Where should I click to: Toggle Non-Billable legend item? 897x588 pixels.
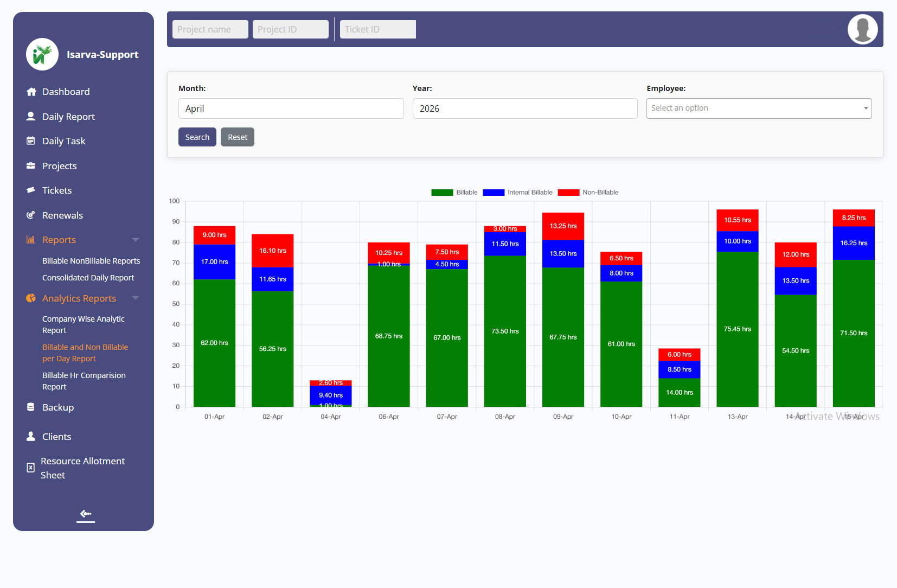588,193
